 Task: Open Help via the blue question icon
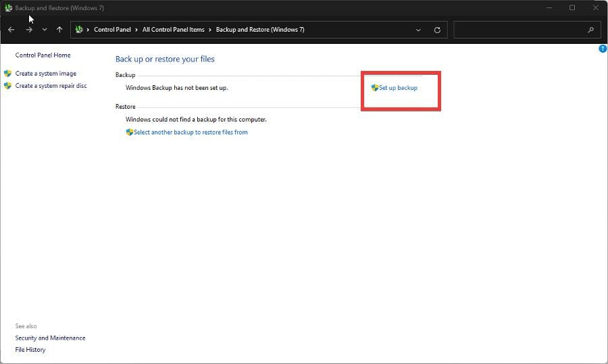603,49
